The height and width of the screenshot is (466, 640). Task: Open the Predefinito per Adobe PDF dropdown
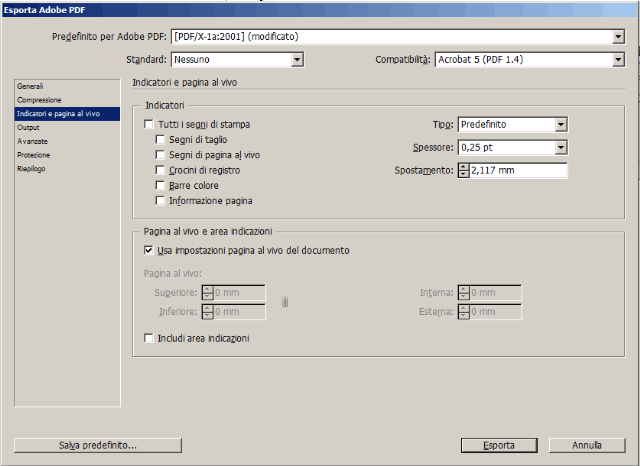click(398, 37)
